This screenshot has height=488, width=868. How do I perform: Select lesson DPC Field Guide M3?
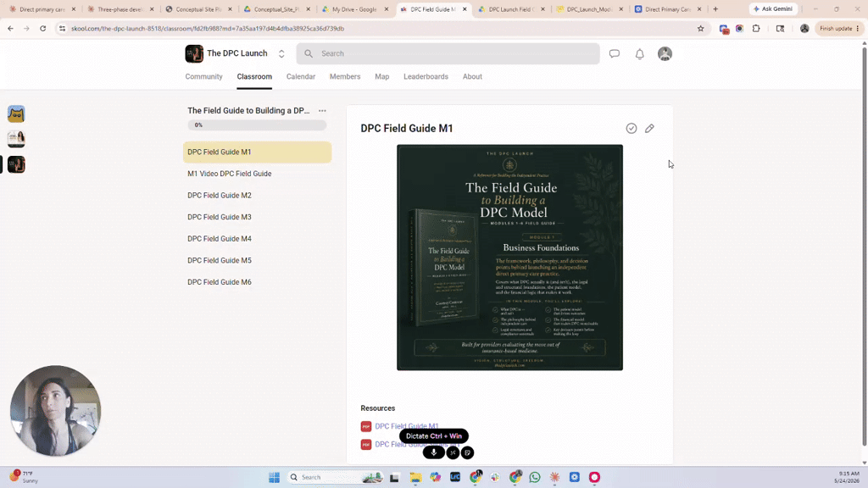(258, 217)
